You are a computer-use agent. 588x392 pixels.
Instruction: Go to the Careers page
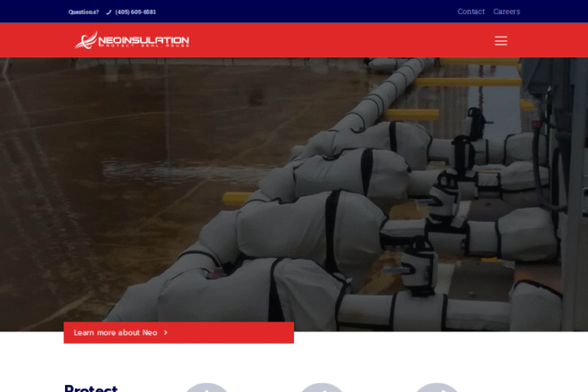pyautogui.click(x=506, y=11)
